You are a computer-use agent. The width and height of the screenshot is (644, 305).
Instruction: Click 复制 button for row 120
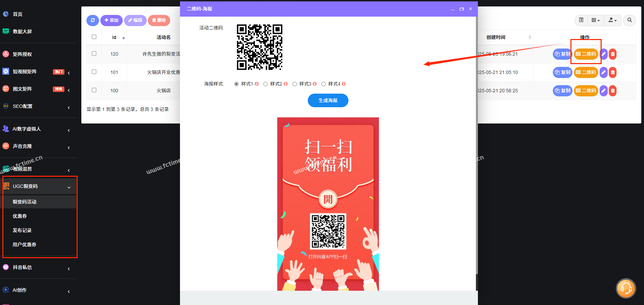click(562, 54)
